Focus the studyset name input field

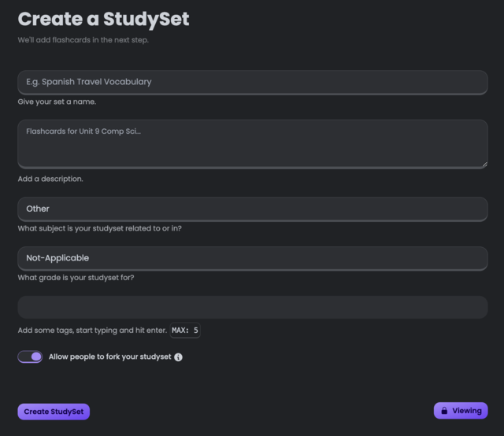point(253,83)
